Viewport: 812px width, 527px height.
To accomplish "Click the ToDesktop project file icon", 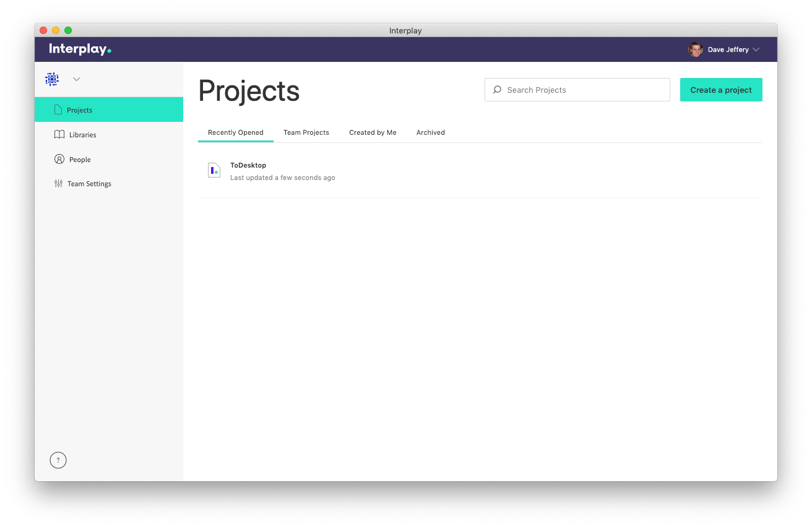I will [x=214, y=171].
